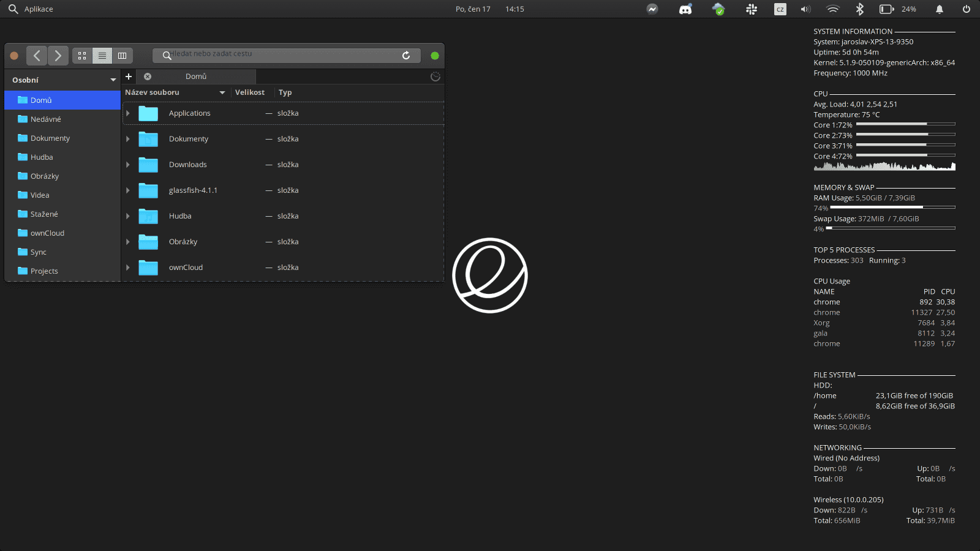Select the glassfish-4.1.1 folder icon
Image resolution: width=980 pixels, height=551 pixels.
(148, 190)
